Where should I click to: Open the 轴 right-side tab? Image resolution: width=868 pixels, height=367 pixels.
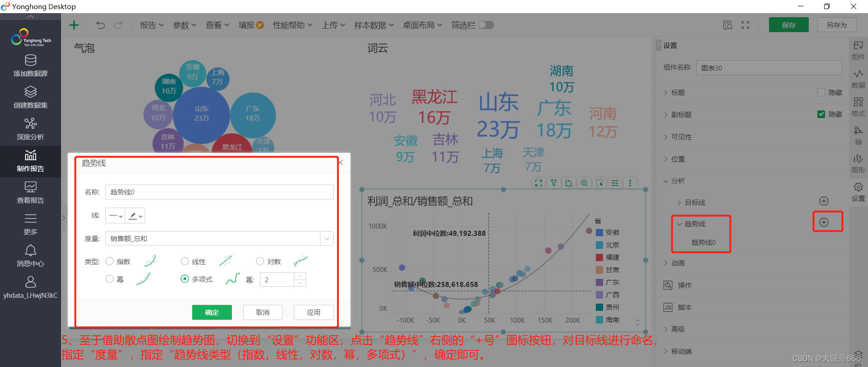tap(858, 136)
